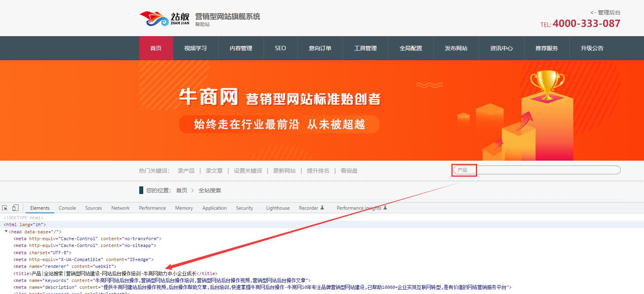Open the 工具管理 navigation menu
644x294 pixels.
pyautogui.click(x=366, y=48)
